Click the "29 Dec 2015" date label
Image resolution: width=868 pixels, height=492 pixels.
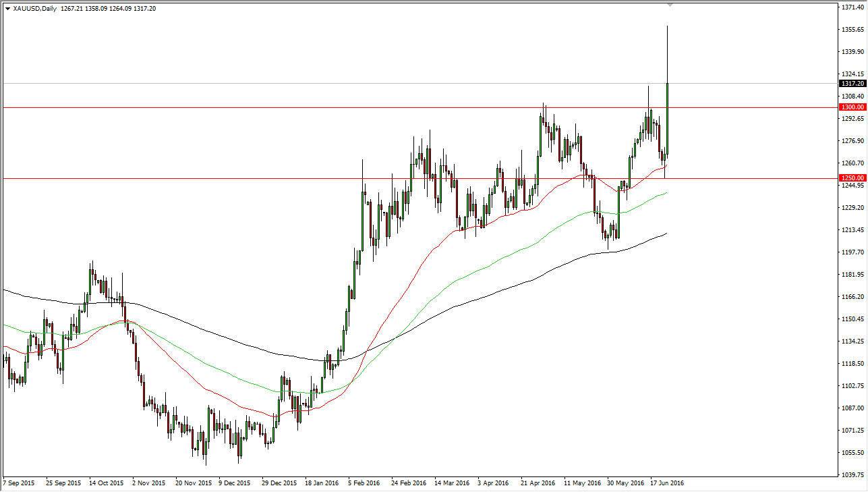click(279, 483)
